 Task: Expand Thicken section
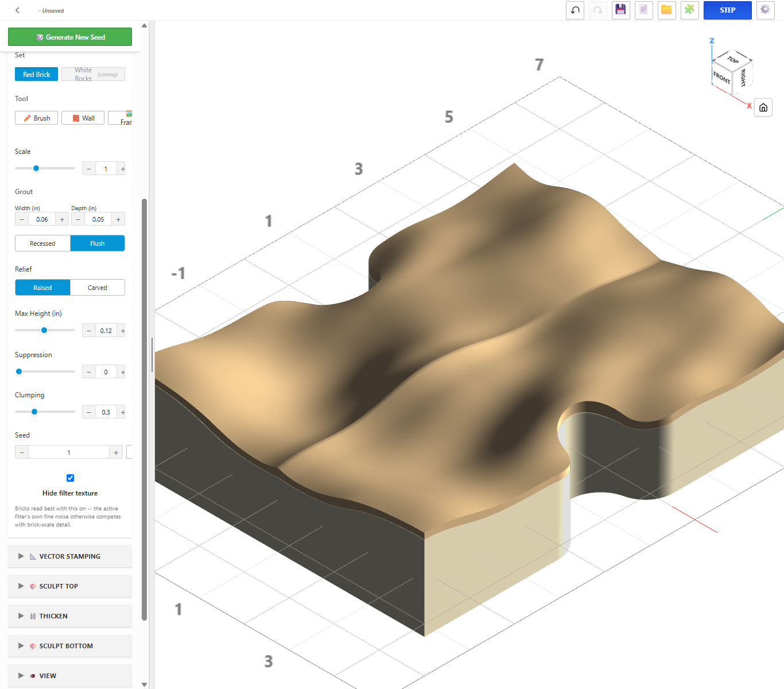tap(70, 616)
